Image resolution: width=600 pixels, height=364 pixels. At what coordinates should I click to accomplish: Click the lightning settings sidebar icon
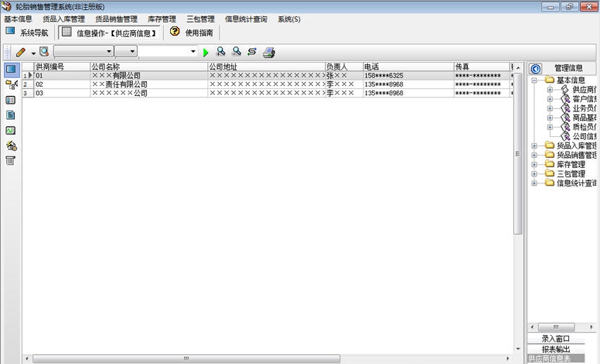[11, 146]
